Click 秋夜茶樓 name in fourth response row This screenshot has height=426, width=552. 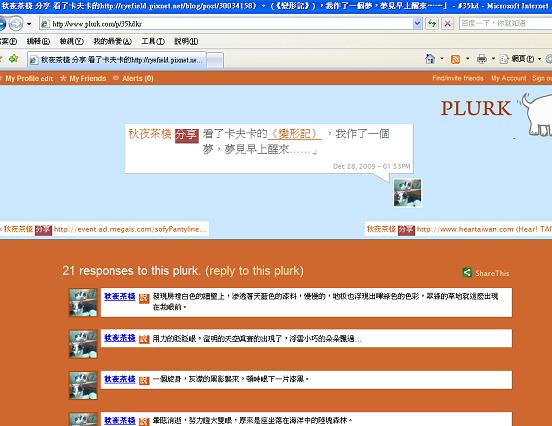(x=120, y=420)
